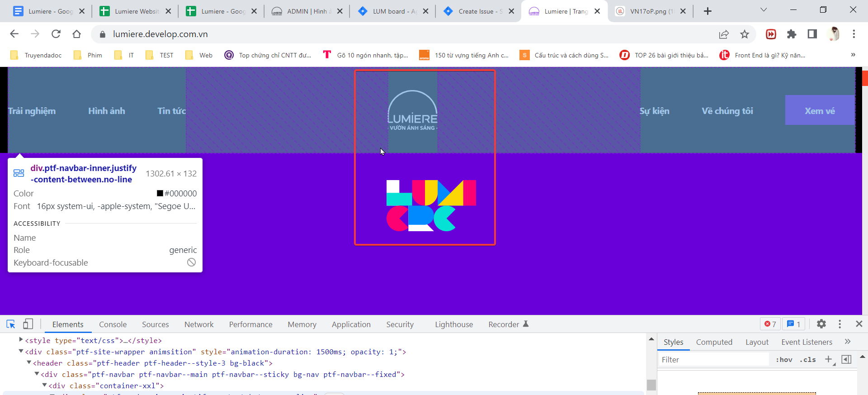
Task: Switch to the Computed pane
Action: point(714,342)
